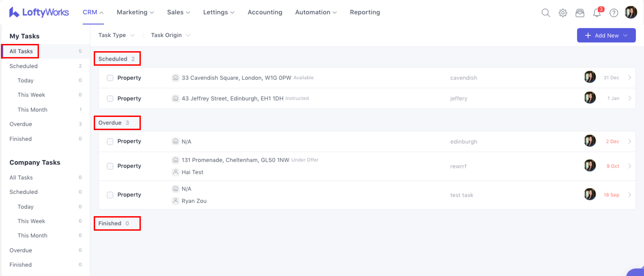Image resolution: width=644 pixels, height=276 pixels.
Task: Open notifications bell with 3 badge
Action: pyautogui.click(x=597, y=12)
